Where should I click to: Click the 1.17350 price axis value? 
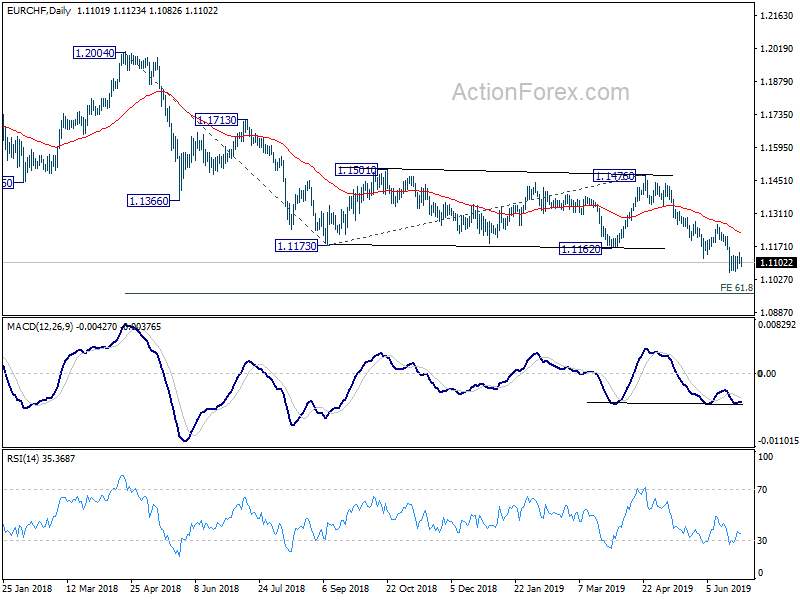tap(777, 115)
